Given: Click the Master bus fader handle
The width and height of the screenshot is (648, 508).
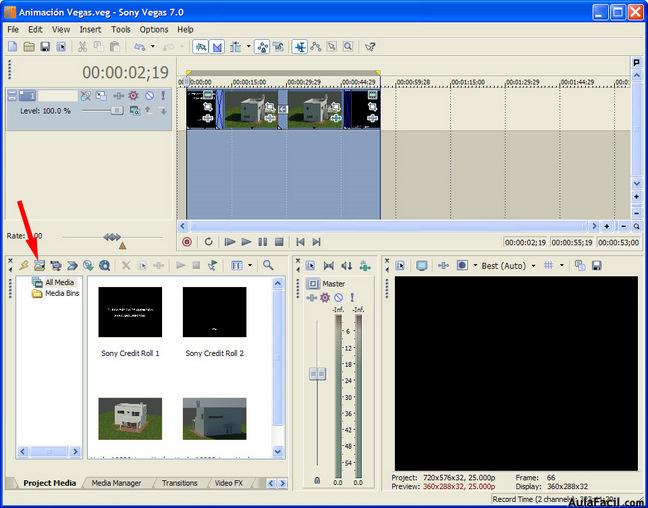Looking at the screenshot, I should tap(317, 374).
